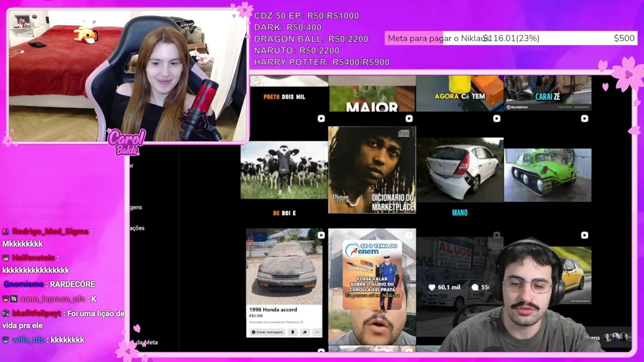Open more options on the Honda accord listing

coord(316,332)
